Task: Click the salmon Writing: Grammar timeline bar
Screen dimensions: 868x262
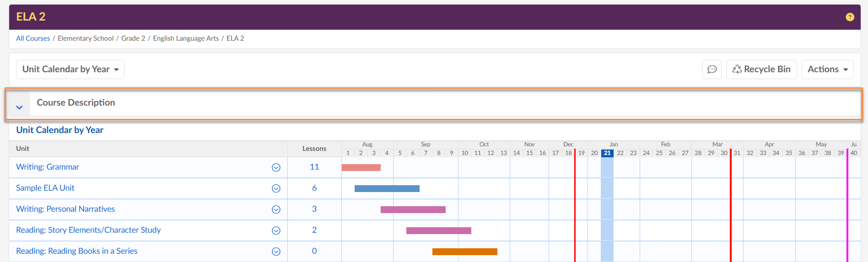Action: coord(361,167)
